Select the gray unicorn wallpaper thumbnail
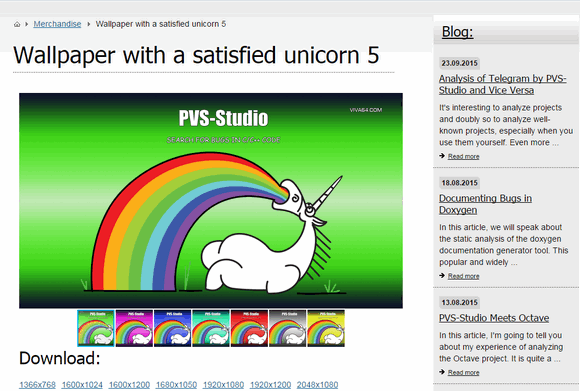 pos(287,328)
